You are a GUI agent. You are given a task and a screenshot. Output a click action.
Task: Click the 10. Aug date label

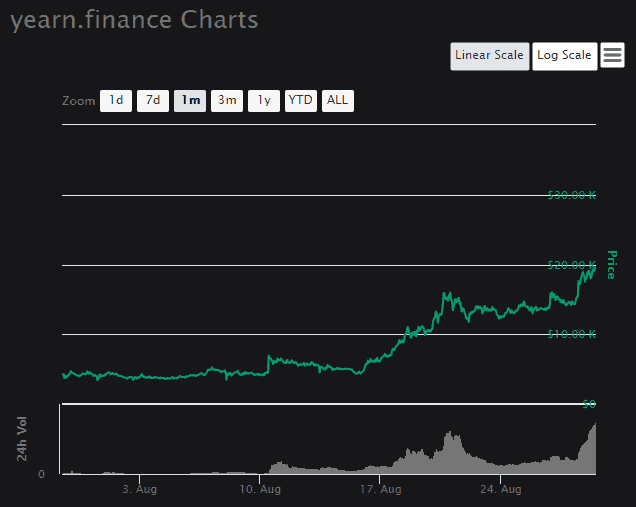point(260,489)
